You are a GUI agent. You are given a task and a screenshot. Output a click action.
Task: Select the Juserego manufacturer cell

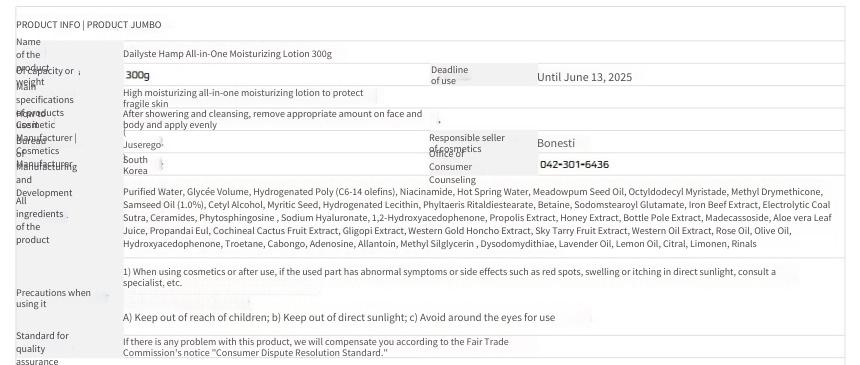pyautogui.click(x=143, y=145)
